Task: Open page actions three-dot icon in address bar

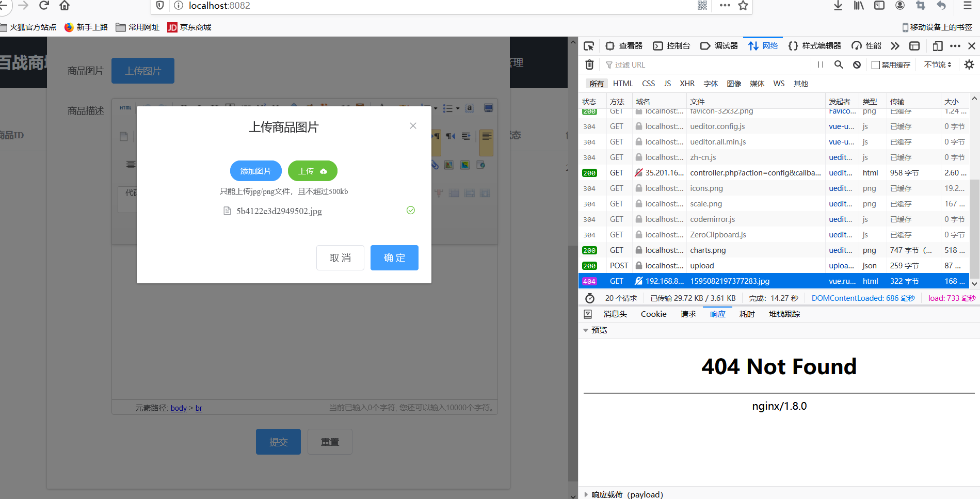Action: (725, 5)
